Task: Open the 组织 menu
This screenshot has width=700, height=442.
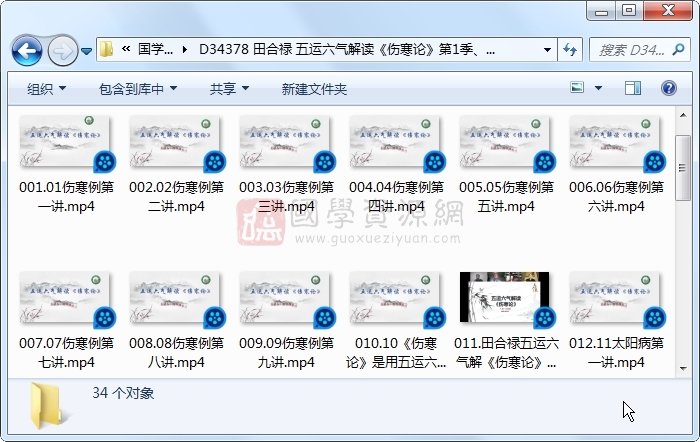Action: click(x=47, y=89)
